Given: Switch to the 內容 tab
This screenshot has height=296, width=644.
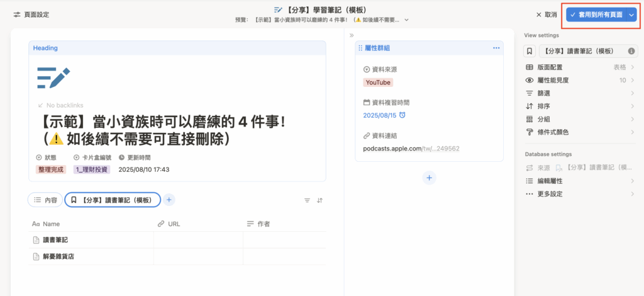Looking at the screenshot, I should (x=45, y=200).
